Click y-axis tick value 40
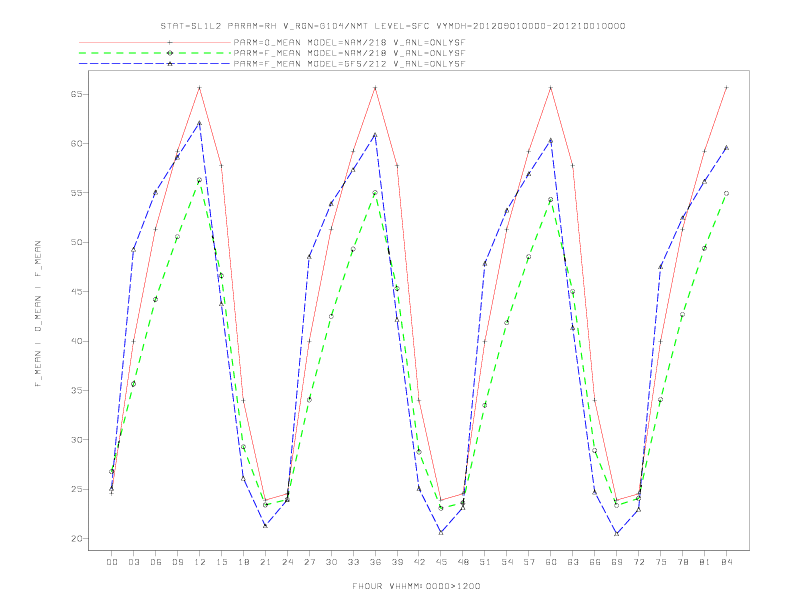The height and width of the screenshot is (612, 792). point(76,341)
